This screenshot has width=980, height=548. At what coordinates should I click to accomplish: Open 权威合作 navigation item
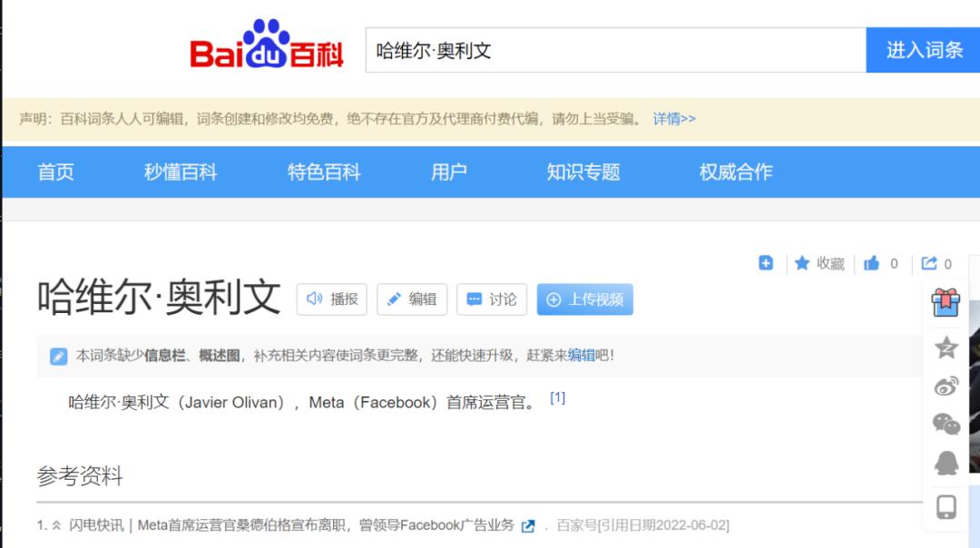(736, 171)
